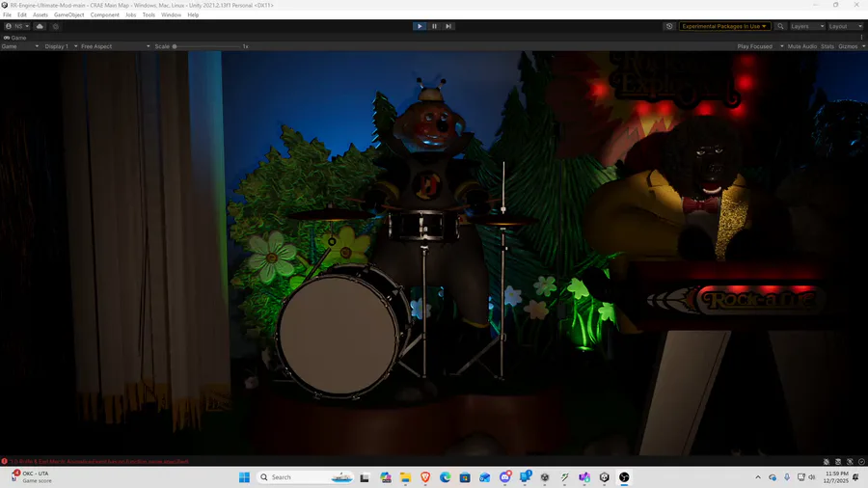Open volume control in system tray
The image size is (868, 488).
click(812, 477)
